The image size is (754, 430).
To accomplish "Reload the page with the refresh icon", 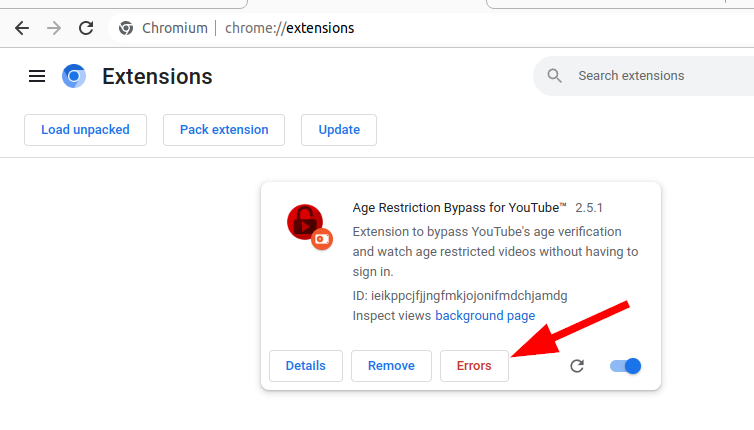I will point(86,28).
